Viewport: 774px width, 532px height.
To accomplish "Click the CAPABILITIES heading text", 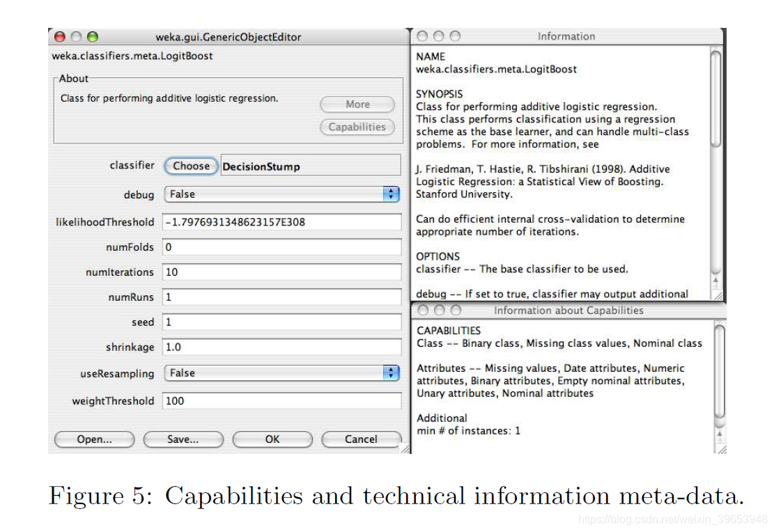I will coord(449,330).
